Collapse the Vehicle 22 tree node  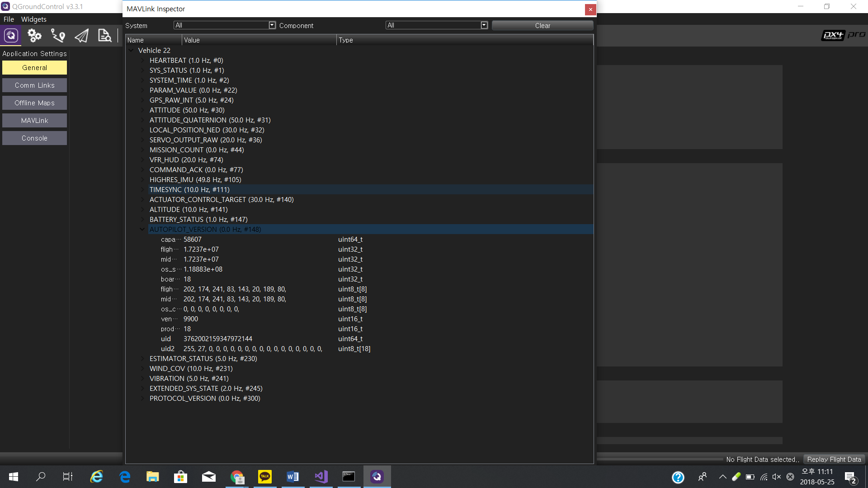pos(131,51)
